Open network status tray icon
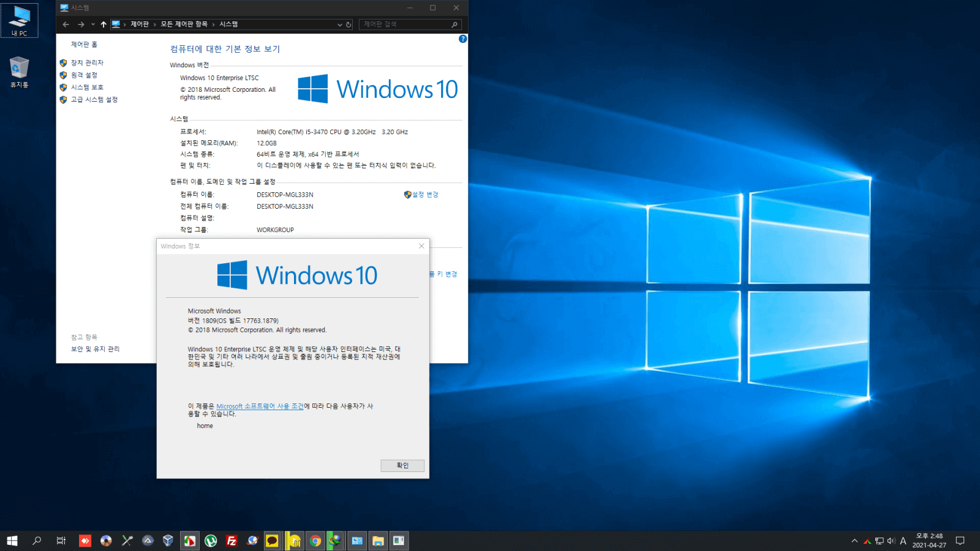This screenshot has height=551, width=980. tap(879, 541)
